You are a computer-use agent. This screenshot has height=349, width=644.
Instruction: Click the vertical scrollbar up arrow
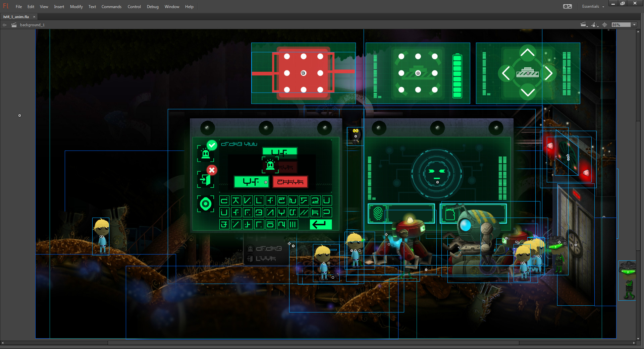tap(638, 31)
